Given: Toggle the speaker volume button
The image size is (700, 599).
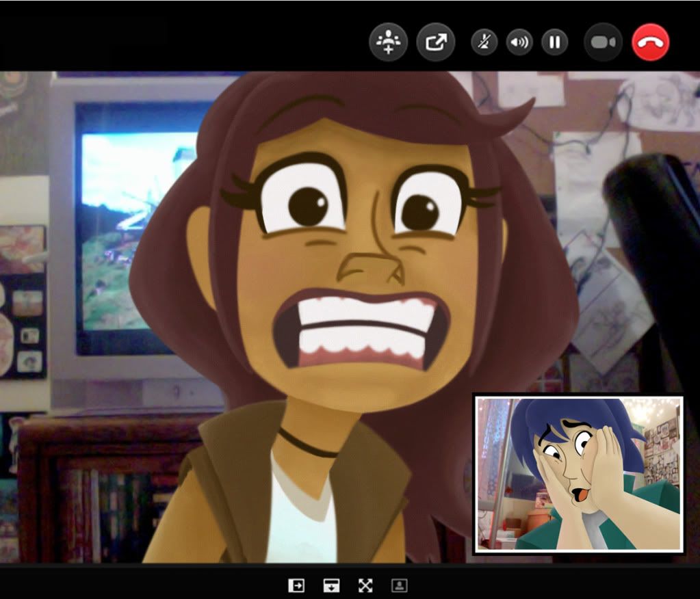Looking at the screenshot, I should 519,42.
